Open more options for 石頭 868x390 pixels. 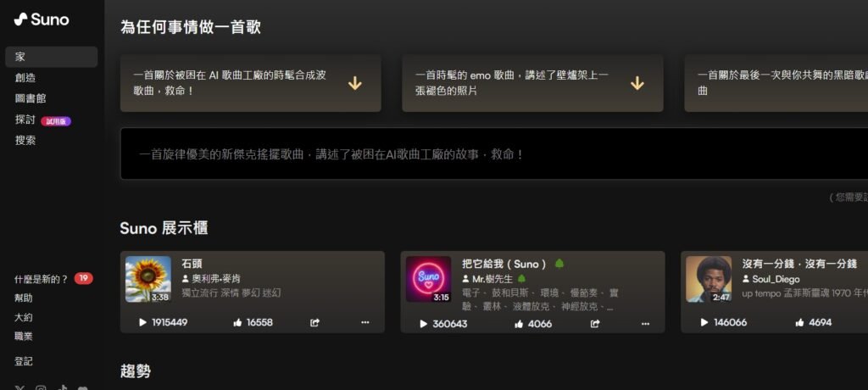coord(364,322)
